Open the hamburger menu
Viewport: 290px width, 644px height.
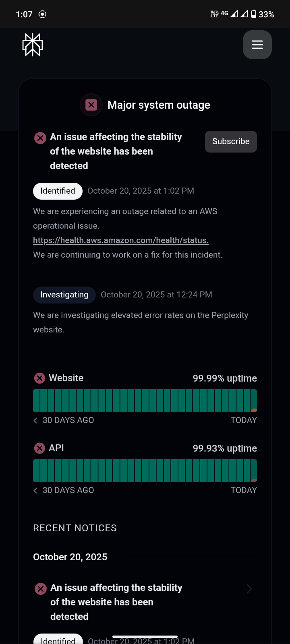(x=257, y=45)
